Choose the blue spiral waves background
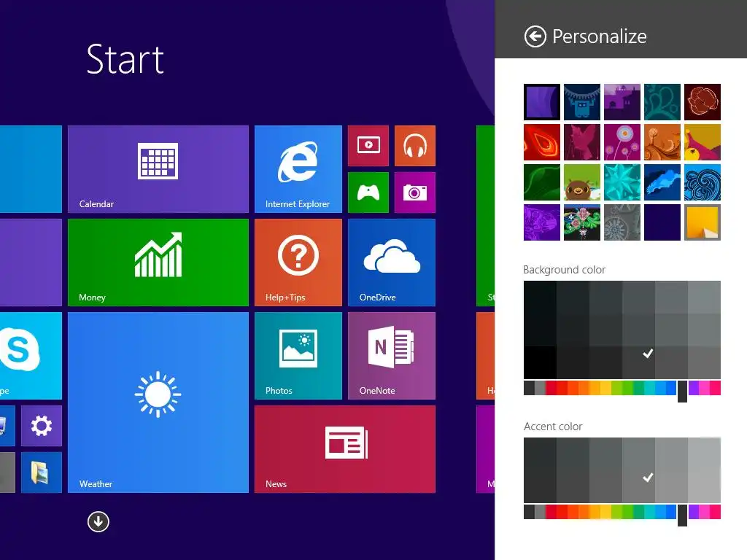The width and height of the screenshot is (747, 560). (703, 182)
